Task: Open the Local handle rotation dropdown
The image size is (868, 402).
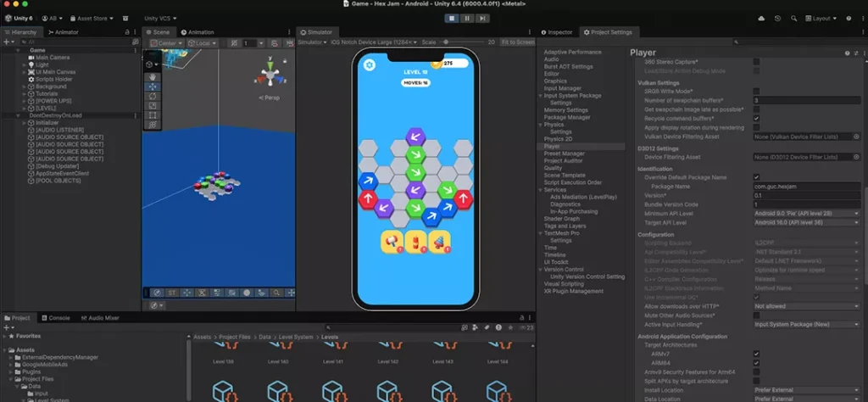Action: coord(202,43)
